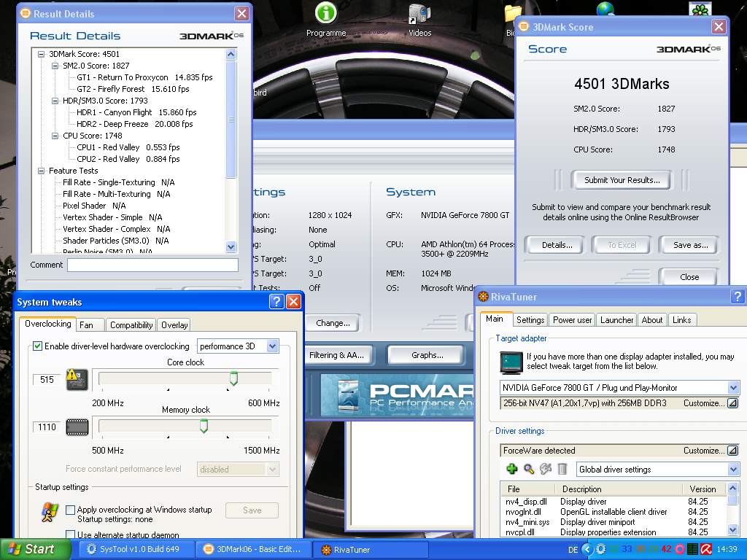Viewport: 747px width, 560px height.
Task: Open the Links tab in RivaTuner
Action: pos(682,319)
